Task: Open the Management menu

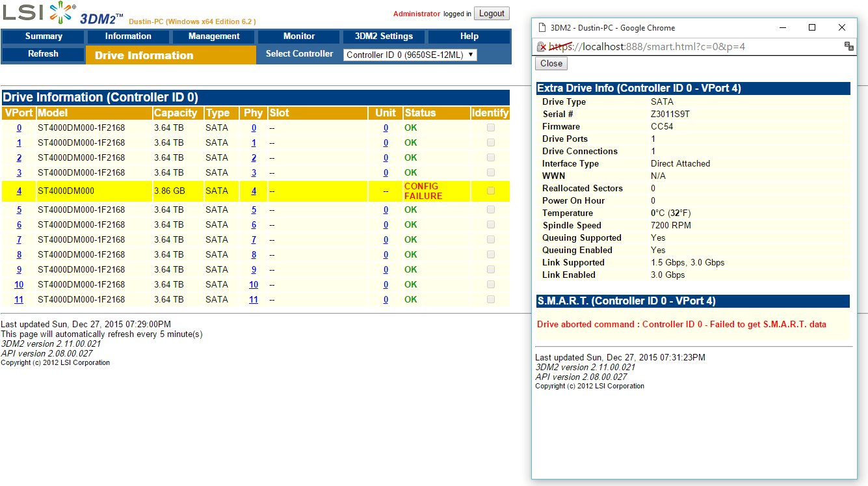Action: pos(214,36)
